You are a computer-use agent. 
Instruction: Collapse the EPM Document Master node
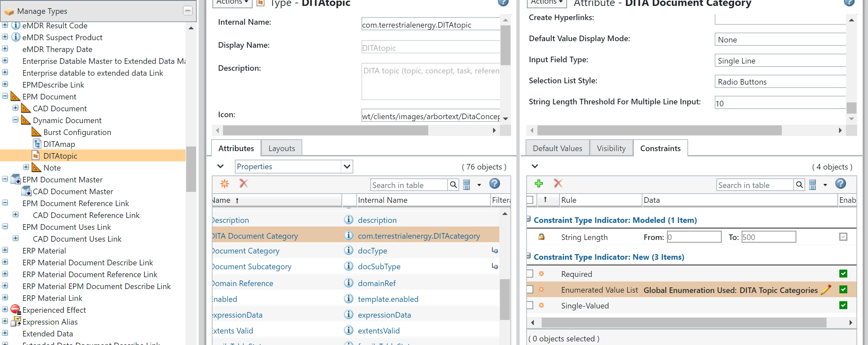(5, 179)
